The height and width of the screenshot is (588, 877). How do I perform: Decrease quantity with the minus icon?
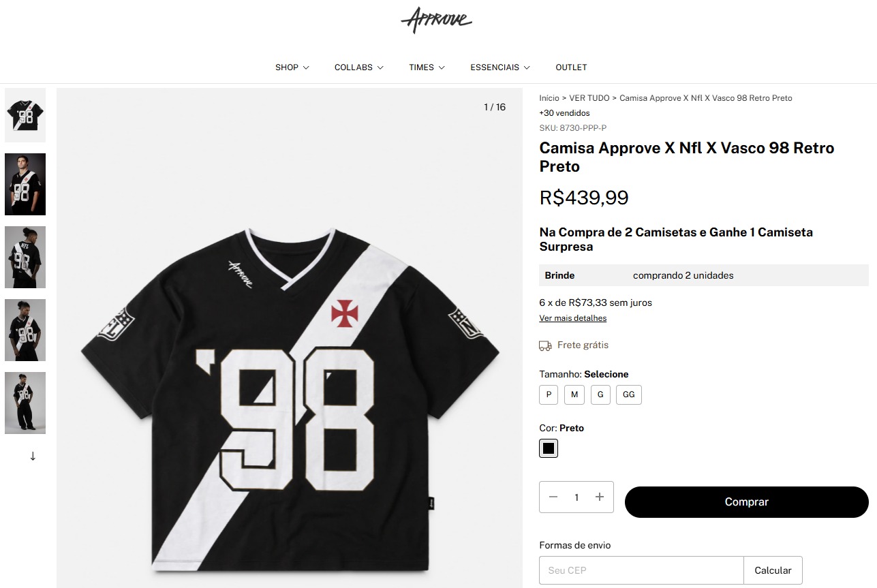553,497
